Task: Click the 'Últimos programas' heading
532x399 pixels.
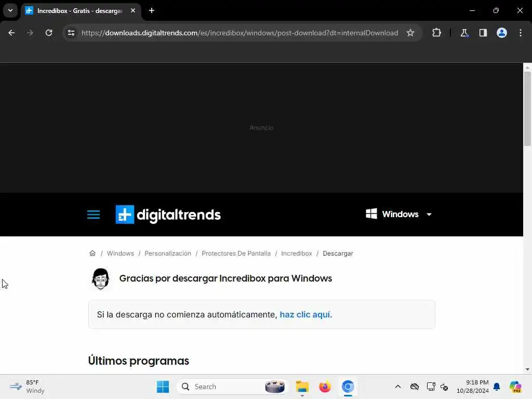Action: [x=138, y=361]
